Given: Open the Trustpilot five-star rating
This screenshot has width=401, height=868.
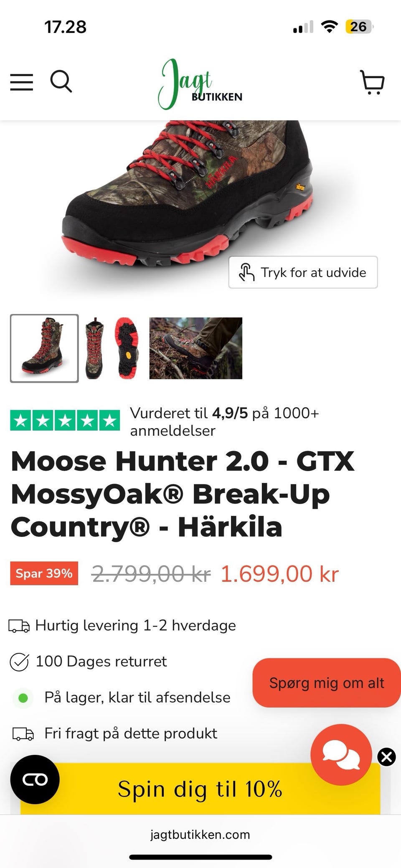Looking at the screenshot, I should (x=65, y=421).
